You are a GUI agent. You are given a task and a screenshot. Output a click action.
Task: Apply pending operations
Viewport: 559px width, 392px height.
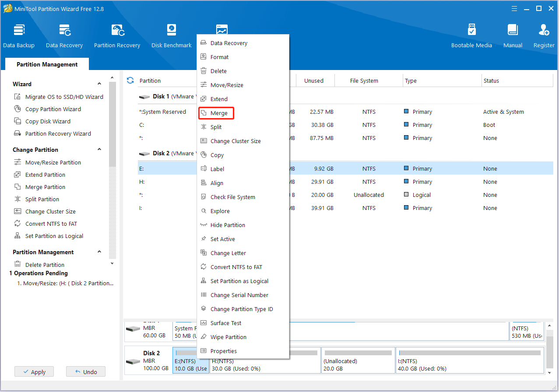(x=34, y=372)
